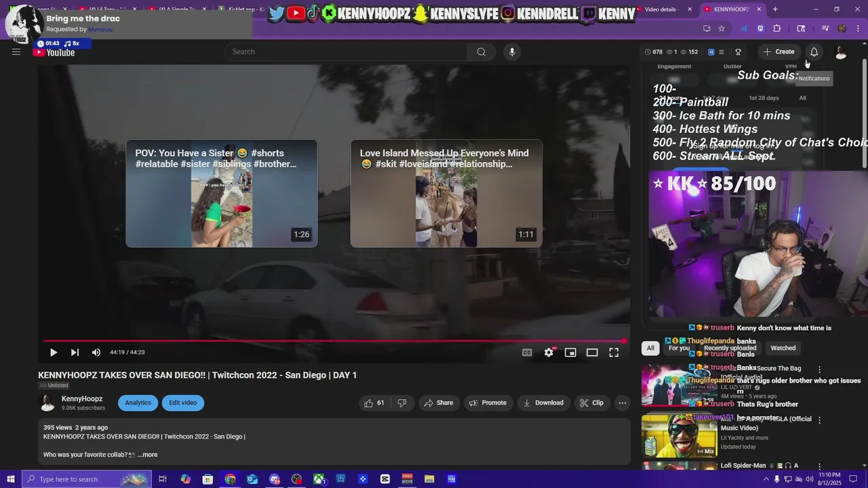Open the YouTube account avatar menu
Viewport: 868px width, 488px height.
(841, 52)
